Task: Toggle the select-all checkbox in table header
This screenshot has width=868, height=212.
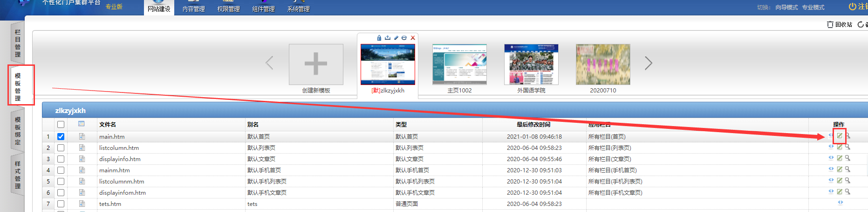Action: coord(61,125)
